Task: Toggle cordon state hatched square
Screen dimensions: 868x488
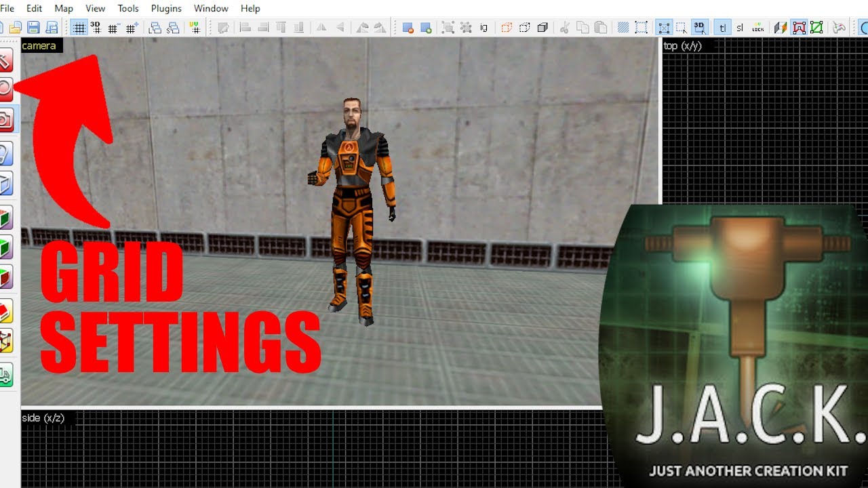Action: 623,28
